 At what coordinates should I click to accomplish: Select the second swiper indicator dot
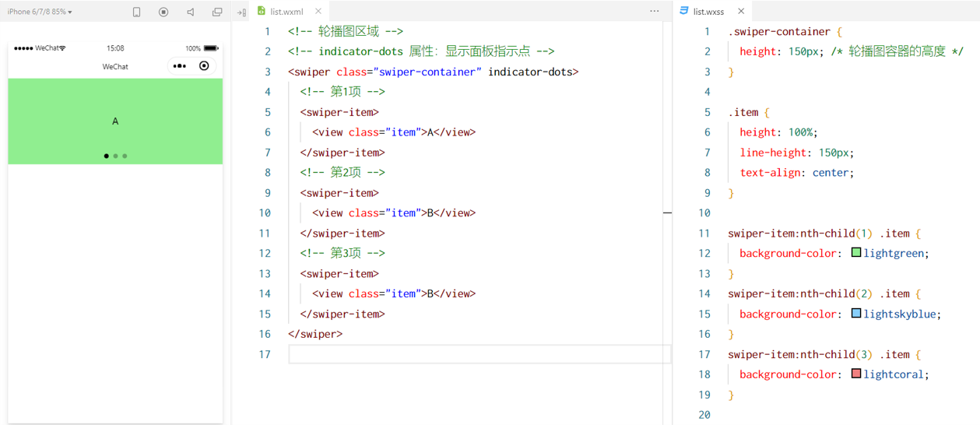point(115,156)
